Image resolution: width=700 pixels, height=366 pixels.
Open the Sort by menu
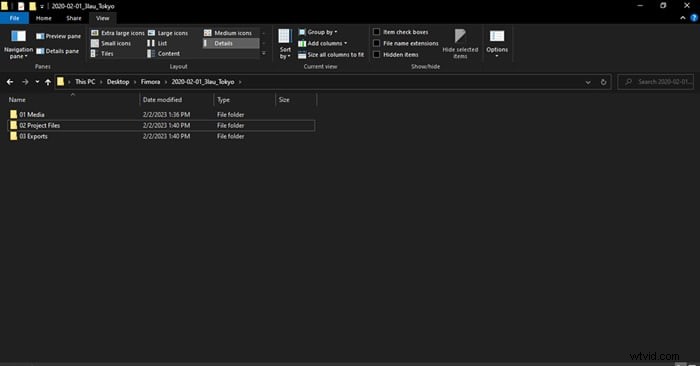tap(285, 44)
